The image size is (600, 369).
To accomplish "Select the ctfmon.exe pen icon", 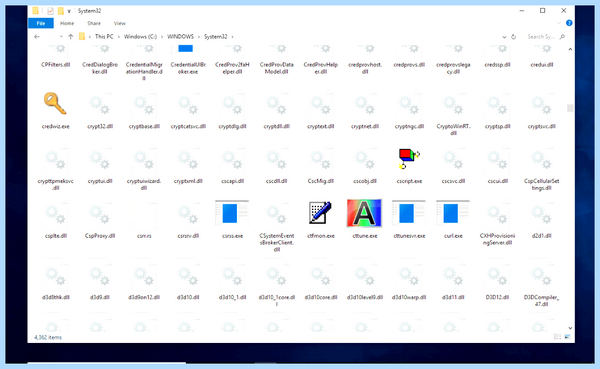I will [320, 213].
